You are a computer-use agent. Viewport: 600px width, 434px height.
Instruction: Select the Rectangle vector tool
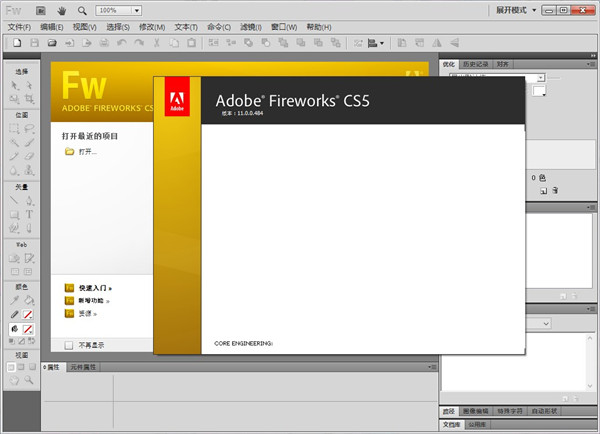(15, 214)
